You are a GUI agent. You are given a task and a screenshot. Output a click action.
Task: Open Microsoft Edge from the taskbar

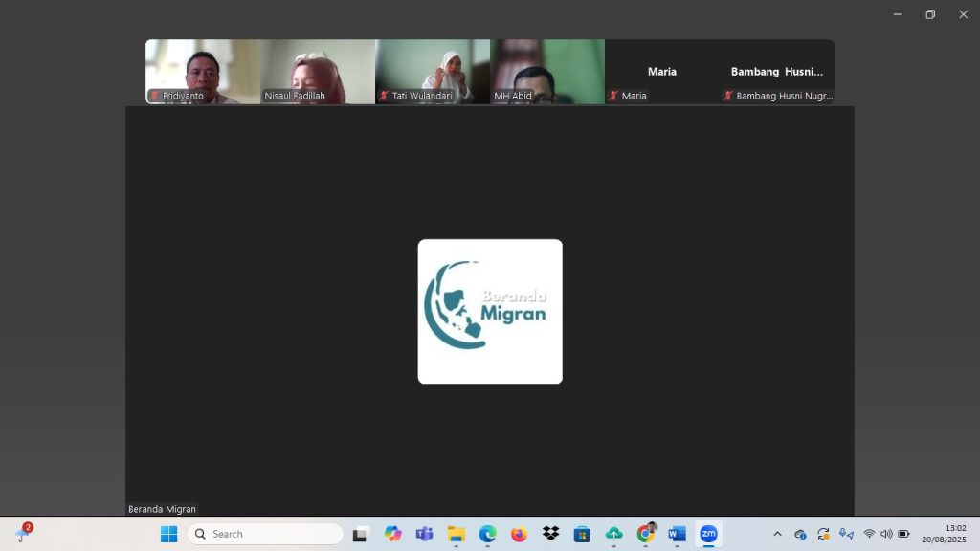tap(487, 534)
